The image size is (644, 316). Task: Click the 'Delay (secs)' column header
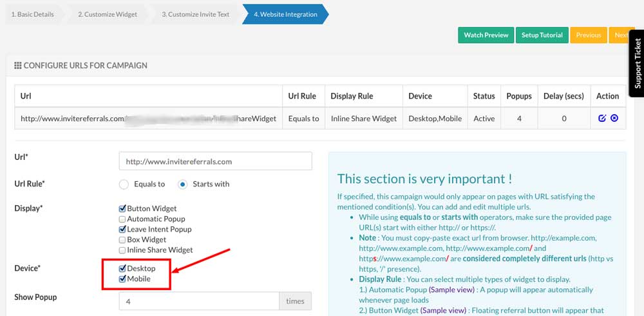tap(564, 96)
